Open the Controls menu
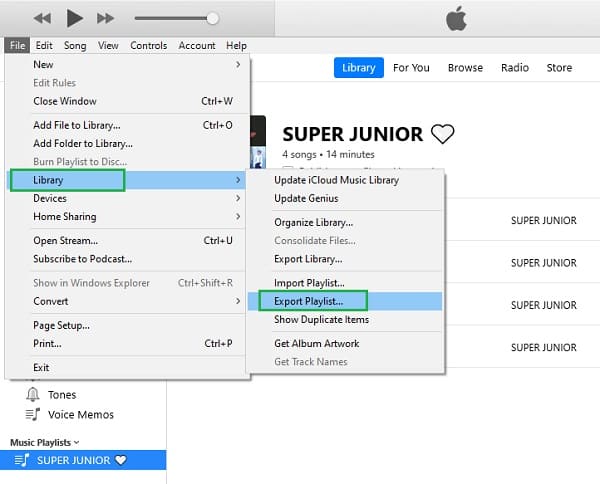This screenshot has height=484, width=600. click(x=148, y=46)
